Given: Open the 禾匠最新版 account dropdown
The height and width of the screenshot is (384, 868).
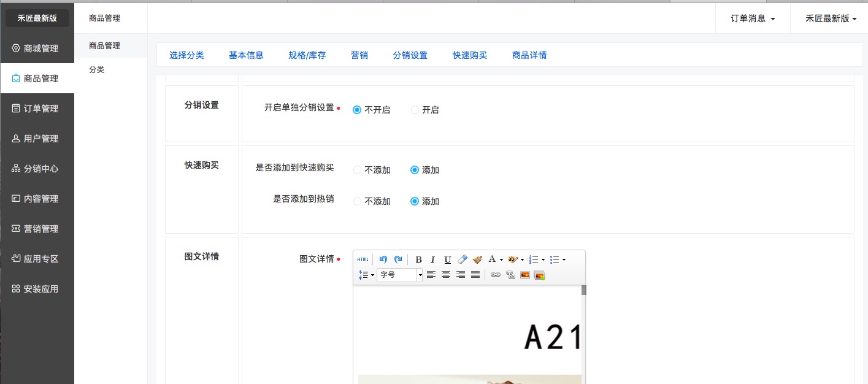Looking at the screenshot, I should pos(831,18).
